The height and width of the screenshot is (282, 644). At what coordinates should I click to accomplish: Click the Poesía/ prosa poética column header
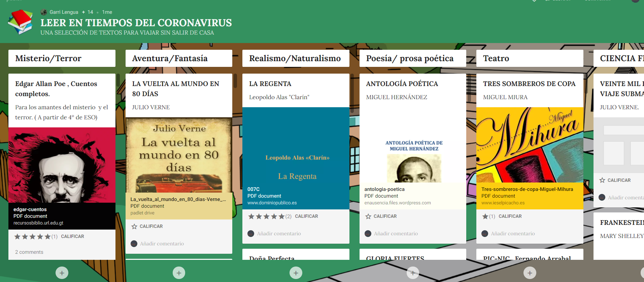[x=413, y=58]
